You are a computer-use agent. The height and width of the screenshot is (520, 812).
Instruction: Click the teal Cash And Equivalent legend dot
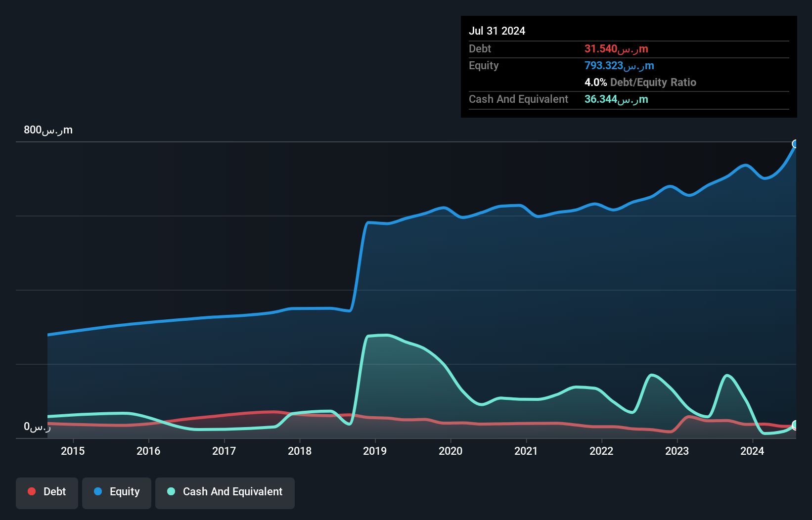tap(171, 491)
